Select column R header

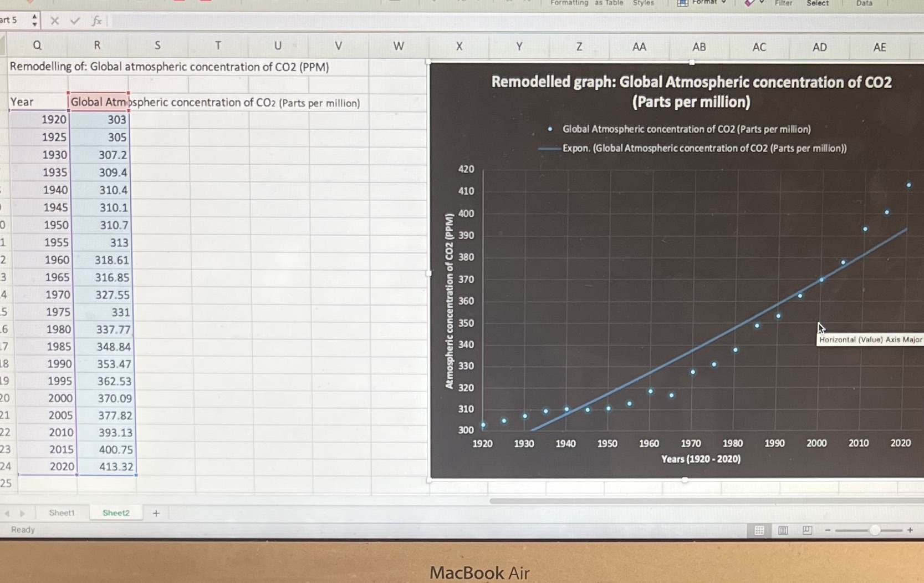click(97, 45)
